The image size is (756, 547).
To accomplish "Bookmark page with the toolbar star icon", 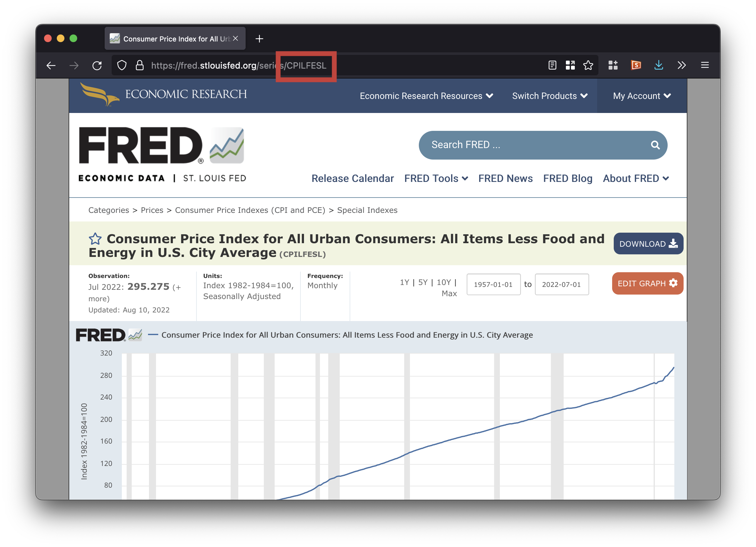I will pos(588,65).
